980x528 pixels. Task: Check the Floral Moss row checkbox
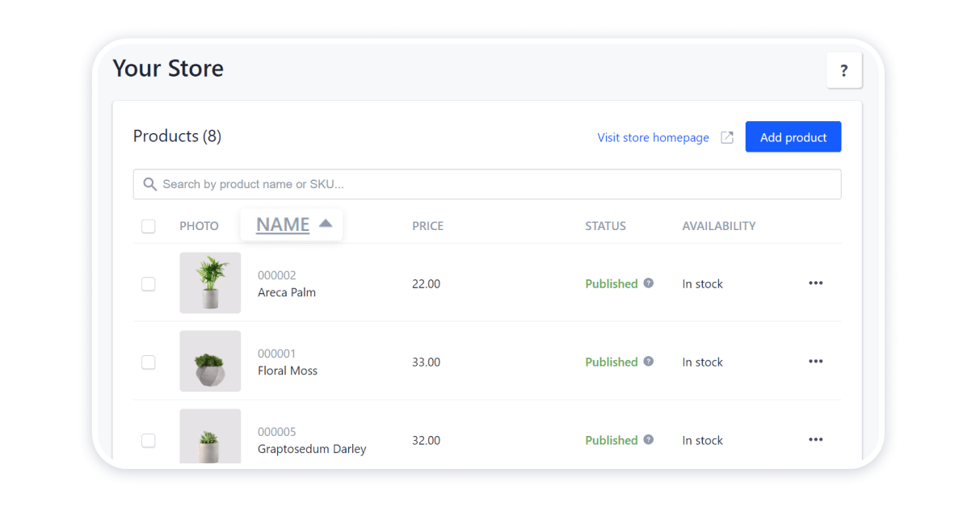[149, 362]
